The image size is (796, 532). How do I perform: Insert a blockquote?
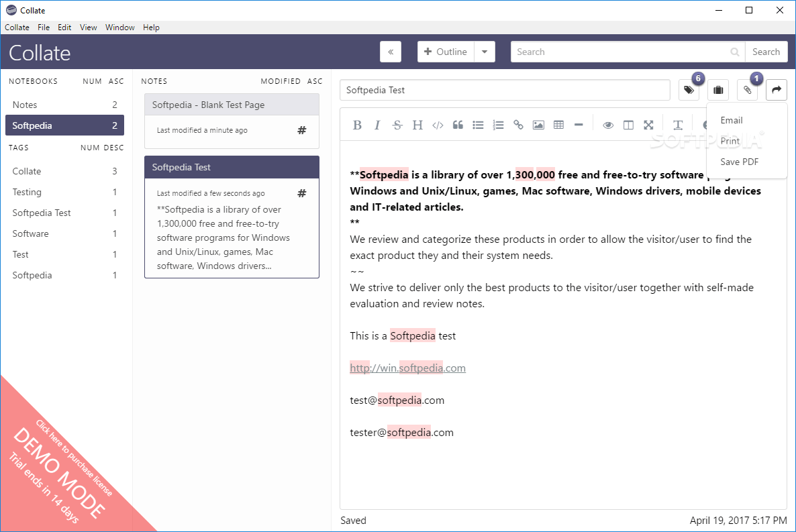pyautogui.click(x=458, y=125)
